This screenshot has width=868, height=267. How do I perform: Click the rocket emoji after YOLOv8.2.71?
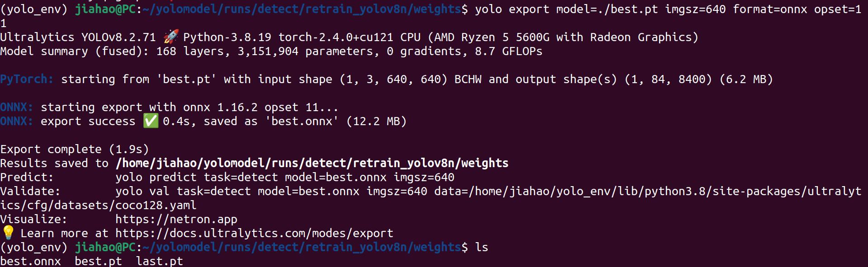pos(171,37)
